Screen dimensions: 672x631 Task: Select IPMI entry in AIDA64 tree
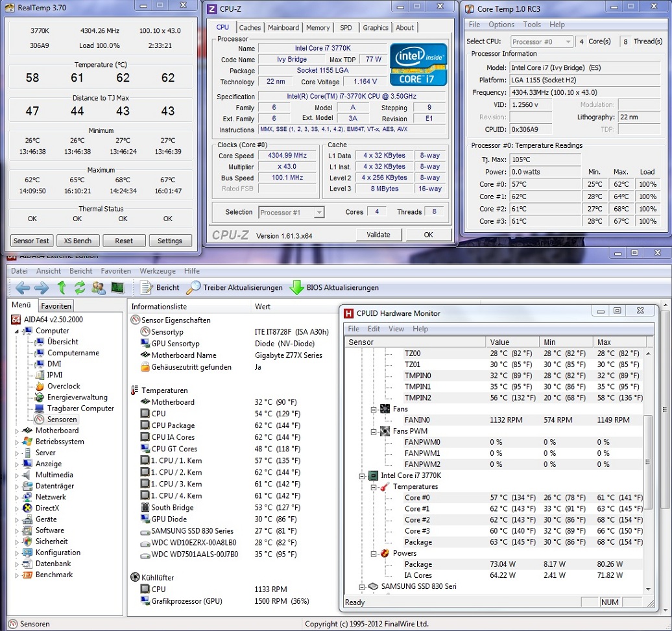click(x=55, y=375)
